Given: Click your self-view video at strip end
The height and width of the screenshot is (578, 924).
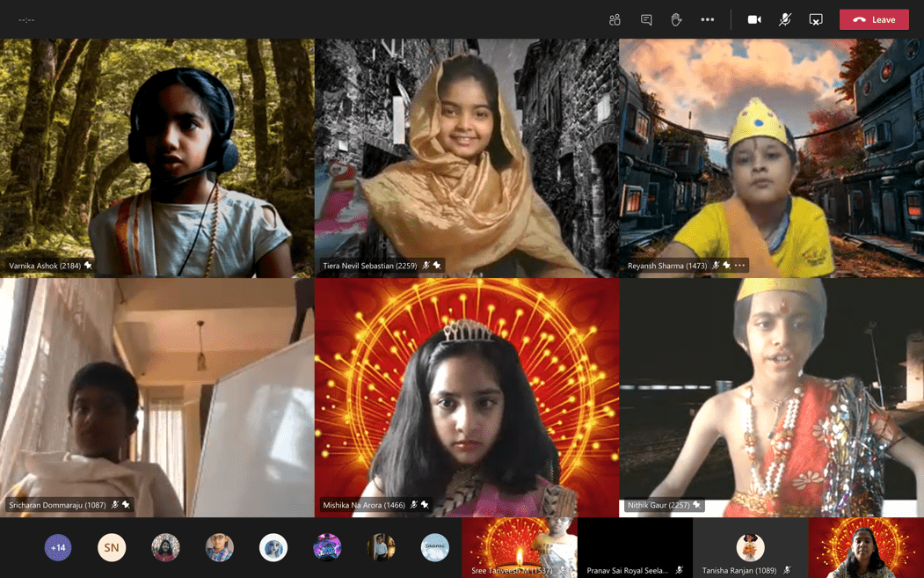Looking at the screenshot, I should point(866,547).
